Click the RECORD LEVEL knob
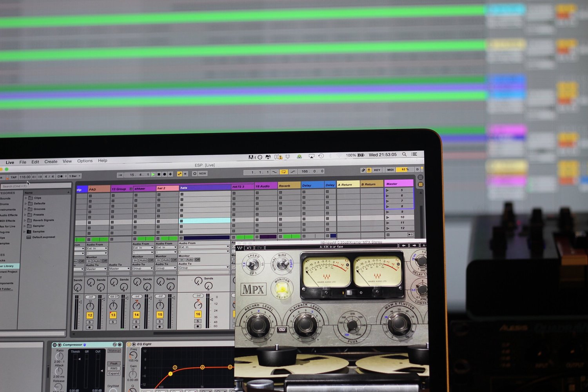 pos(258,325)
